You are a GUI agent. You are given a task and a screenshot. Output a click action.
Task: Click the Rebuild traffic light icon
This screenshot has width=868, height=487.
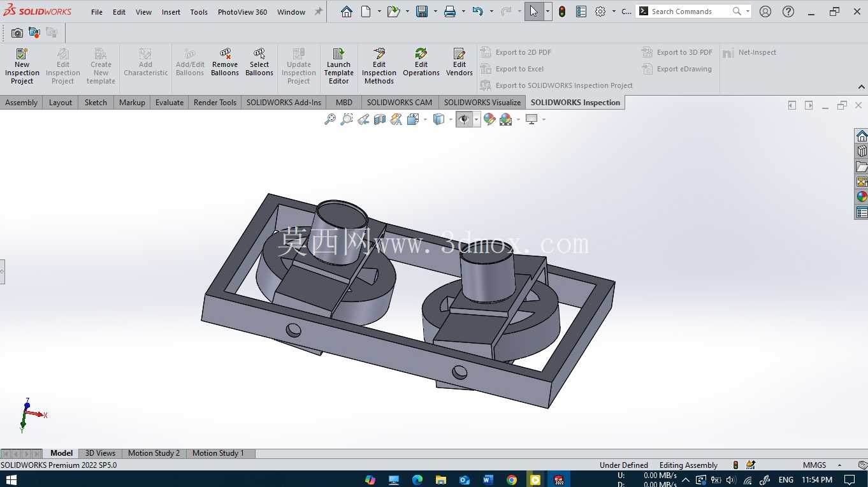point(562,11)
